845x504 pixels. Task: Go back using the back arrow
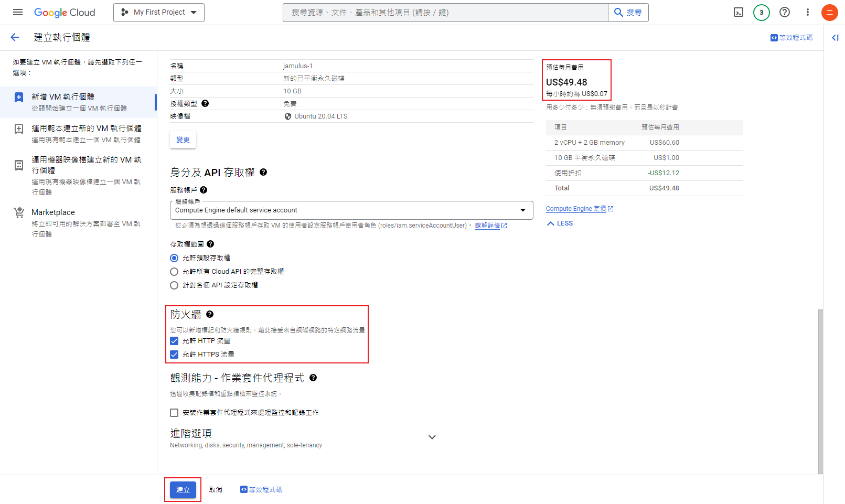point(14,37)
